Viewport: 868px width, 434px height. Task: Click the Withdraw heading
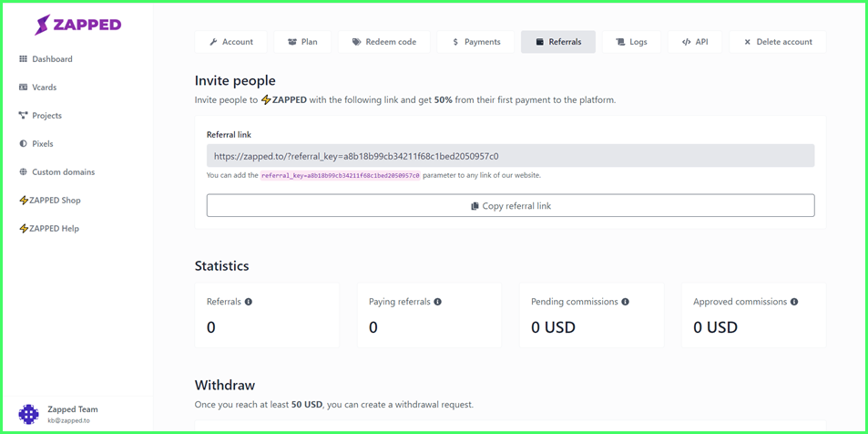(225, 385)
